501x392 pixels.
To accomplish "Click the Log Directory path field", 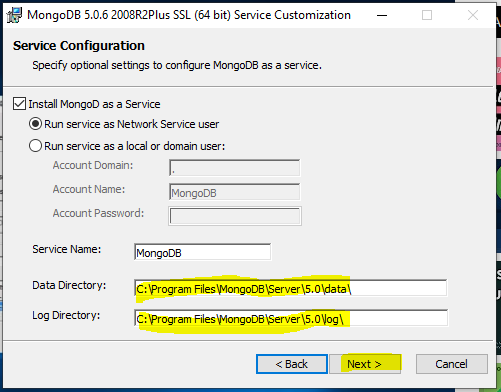I will point(291,318).
